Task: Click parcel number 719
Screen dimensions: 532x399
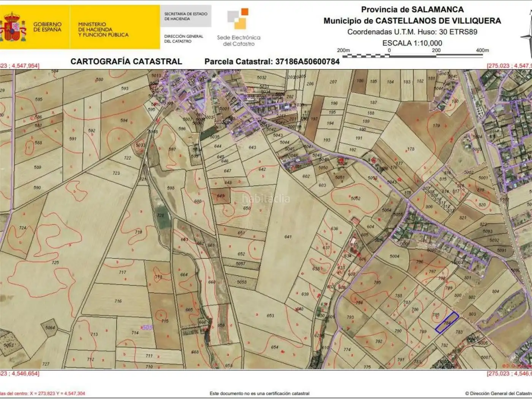Action: tap(138, 232)
